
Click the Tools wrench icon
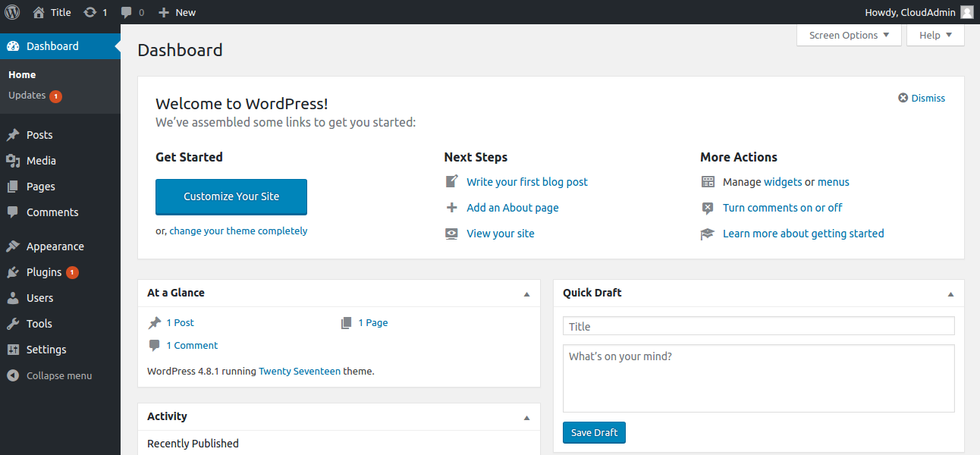tap(13, 324)
